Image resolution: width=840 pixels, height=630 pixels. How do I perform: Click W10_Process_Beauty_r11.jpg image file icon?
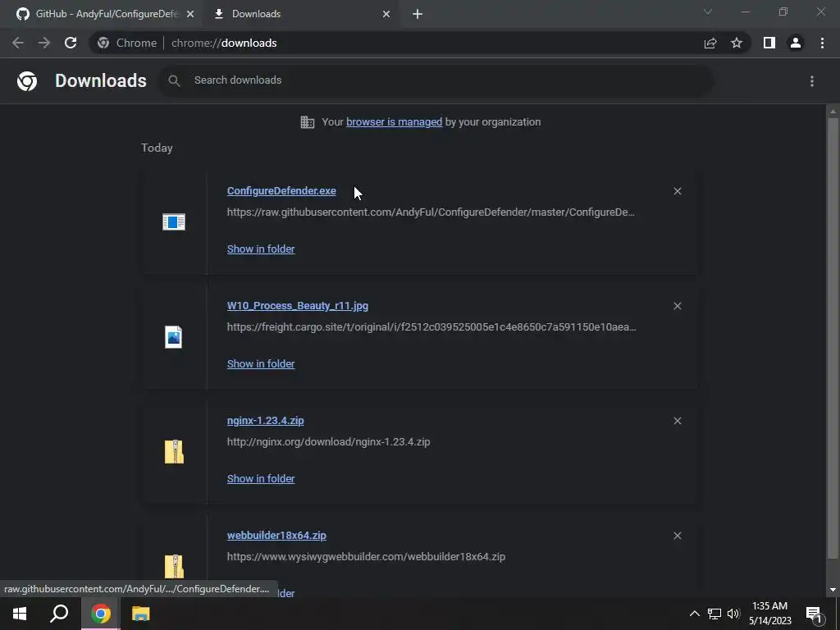tap(174, 337)
